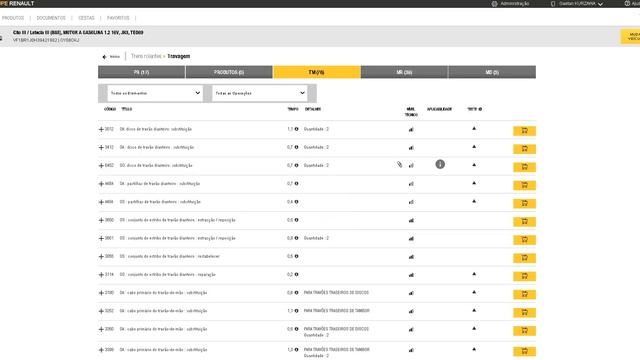The image size is (640, 360).
Task: Switch to the PR tab
Action: click(x=141, y=72)
